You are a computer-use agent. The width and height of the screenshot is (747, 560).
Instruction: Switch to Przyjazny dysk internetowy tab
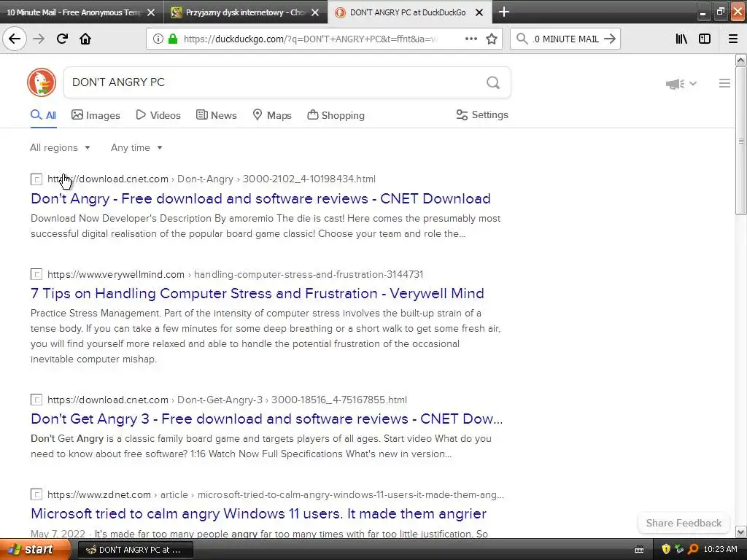245,12
